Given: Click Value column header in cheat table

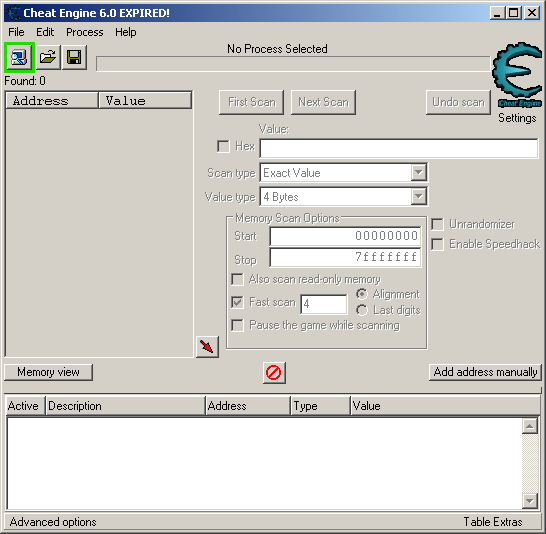Looking at the screenshot, I should (x=445, y=406).
